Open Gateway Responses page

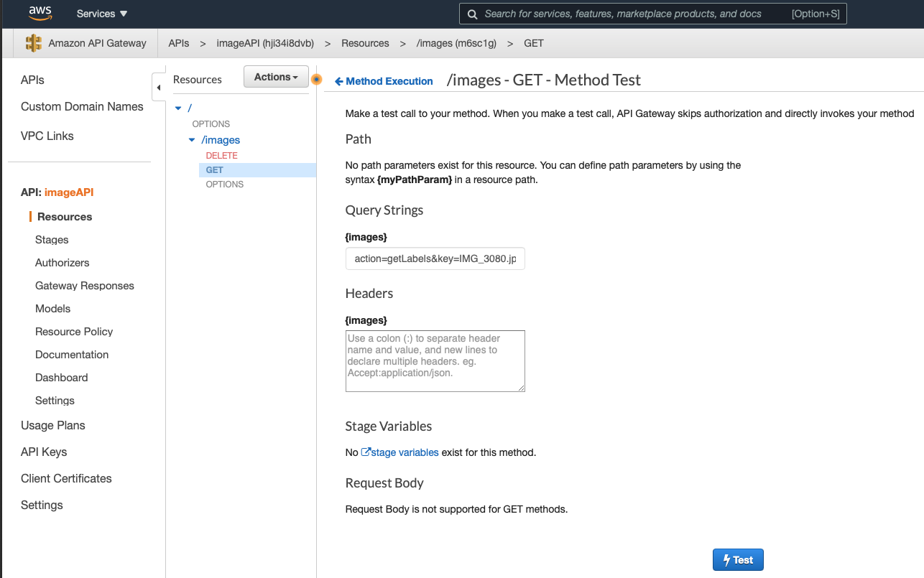click(x=85, y=286)
